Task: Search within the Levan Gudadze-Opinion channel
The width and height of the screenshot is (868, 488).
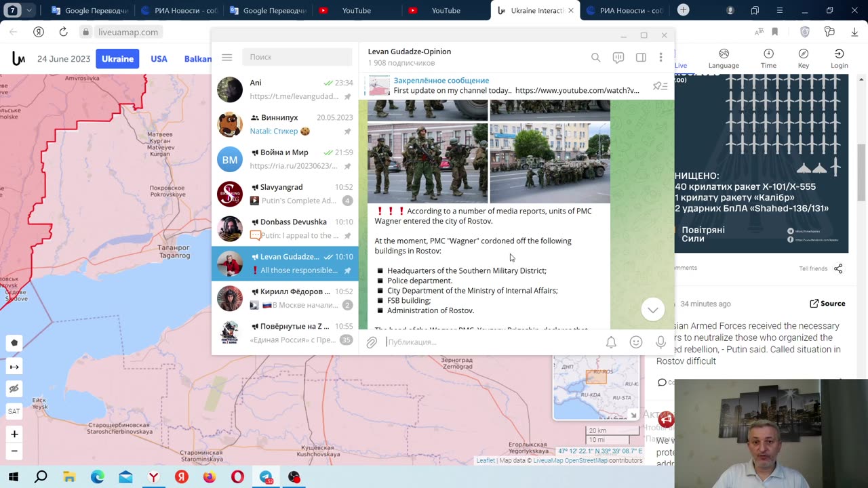Action: click(595, 58)
